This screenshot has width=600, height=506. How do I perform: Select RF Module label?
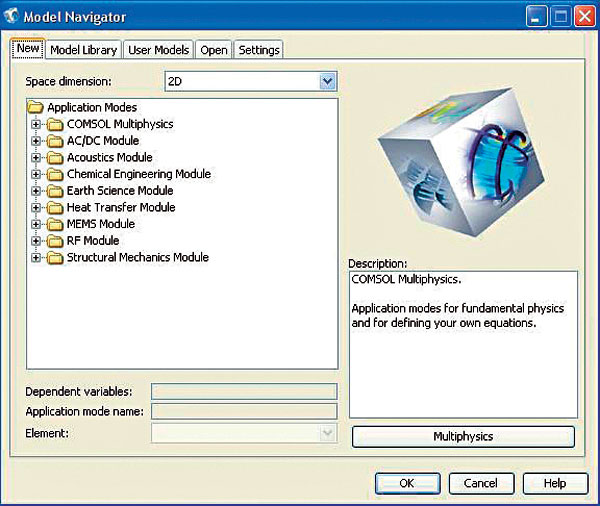(93, 240)
